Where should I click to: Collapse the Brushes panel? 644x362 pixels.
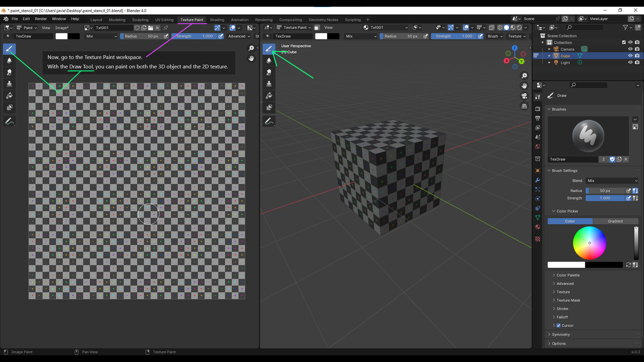pos(559,109)
